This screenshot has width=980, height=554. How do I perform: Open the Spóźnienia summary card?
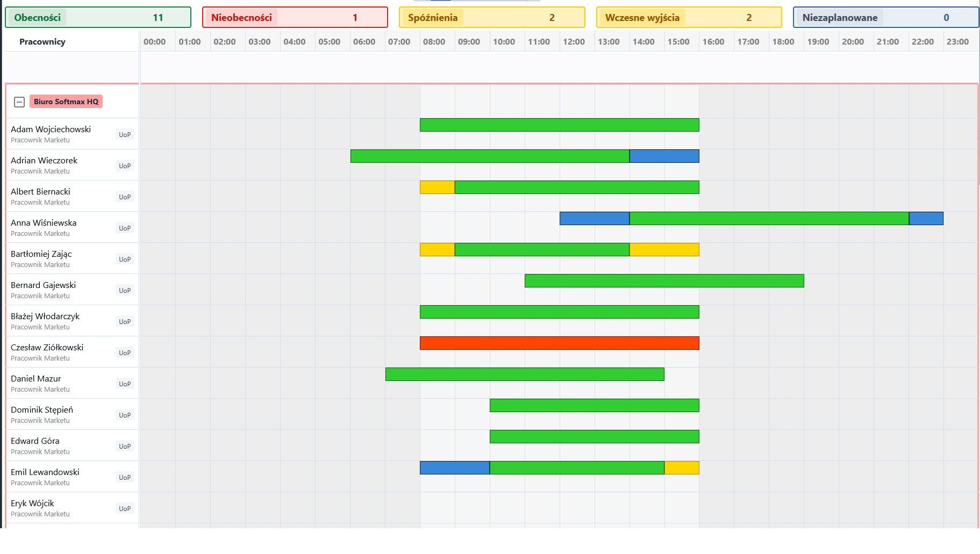coord(492,17)
